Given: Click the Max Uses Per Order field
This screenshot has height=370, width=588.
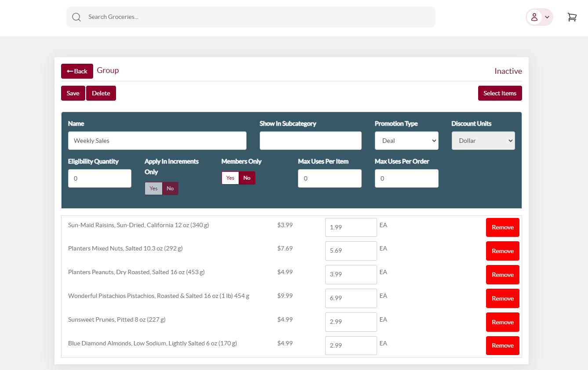Looking at the screenshot, I should (407, 178).
